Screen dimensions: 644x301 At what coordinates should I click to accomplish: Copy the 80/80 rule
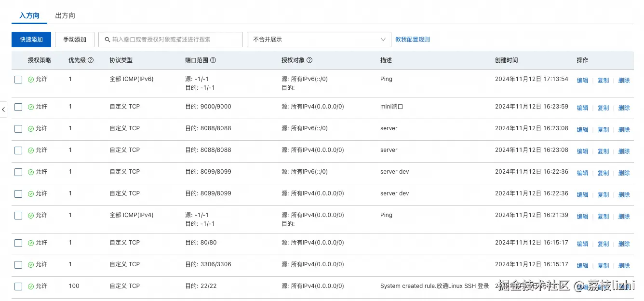604,244
